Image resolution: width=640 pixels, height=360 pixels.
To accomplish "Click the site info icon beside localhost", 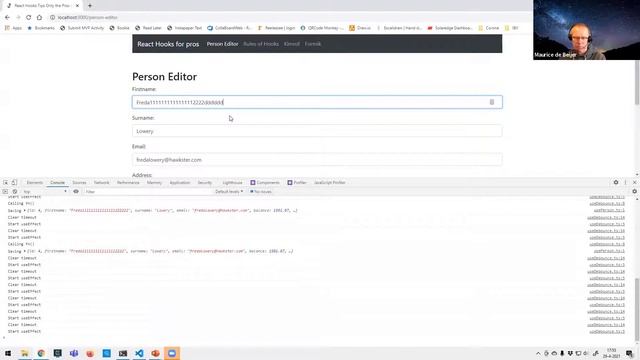I will (x=52, y=18).
